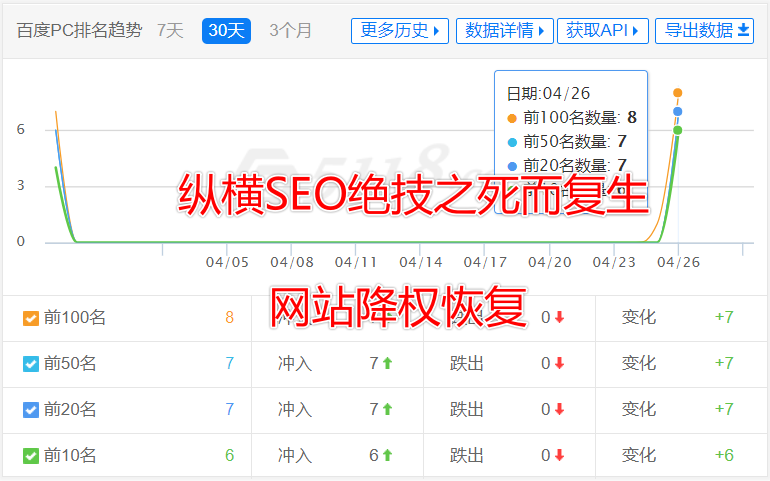Select the 3个月 time range tab
Screen dimensions: 770x481
pos(290,31)
